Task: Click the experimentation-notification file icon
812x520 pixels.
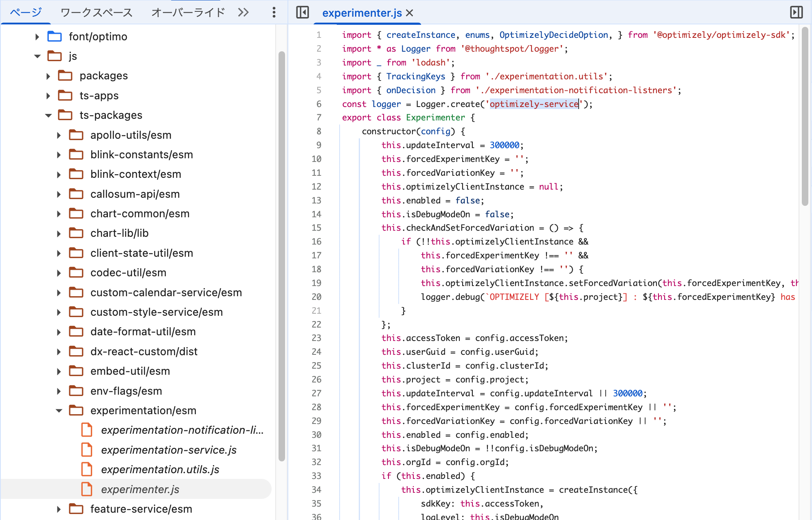Action: [87, 430]
